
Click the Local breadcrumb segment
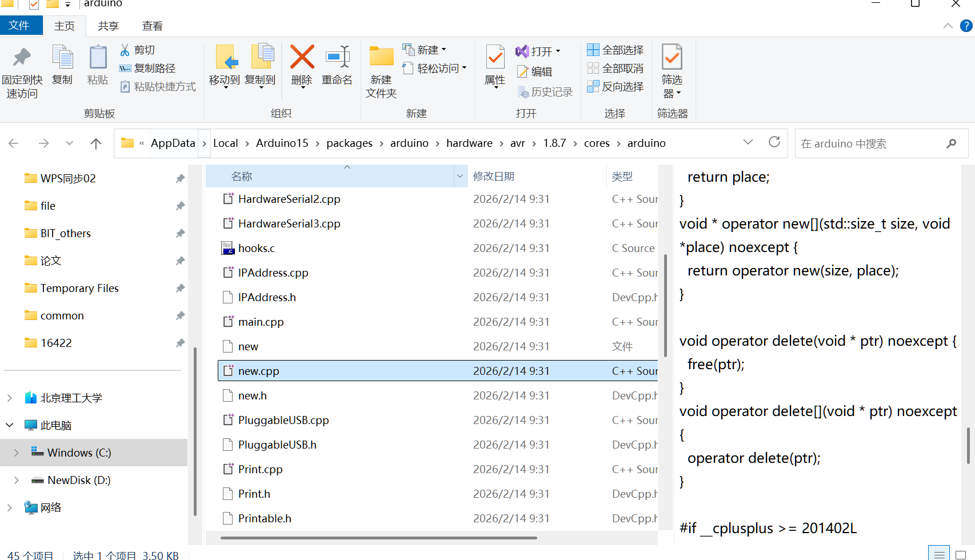click(226, 143)
